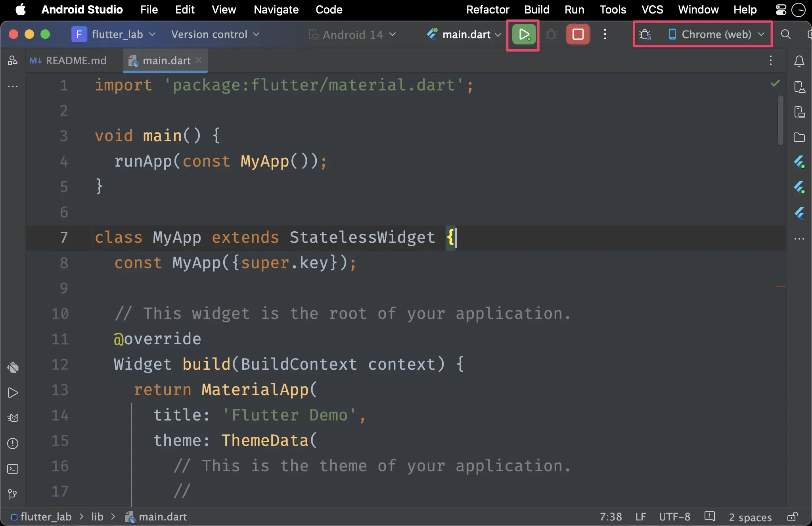Toggle read-only lock icon in status bar
The image size is (812, 526).
(x=792, y=517)
